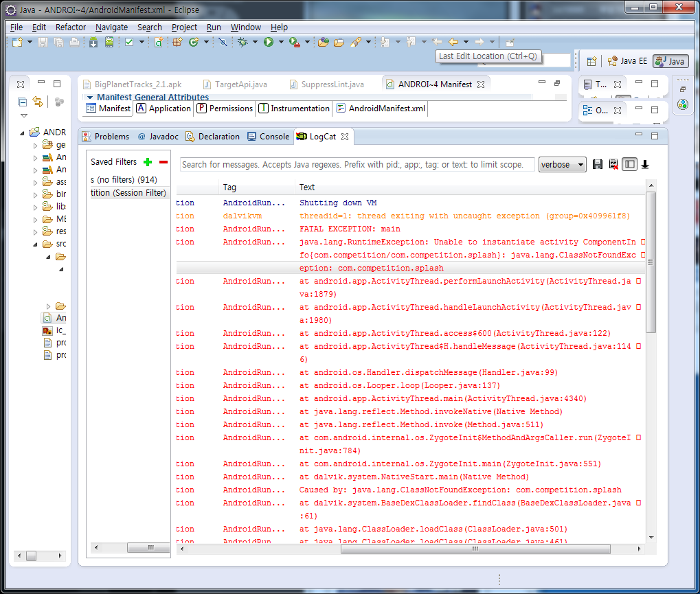Open the File menu

click(x=16, y=27)
